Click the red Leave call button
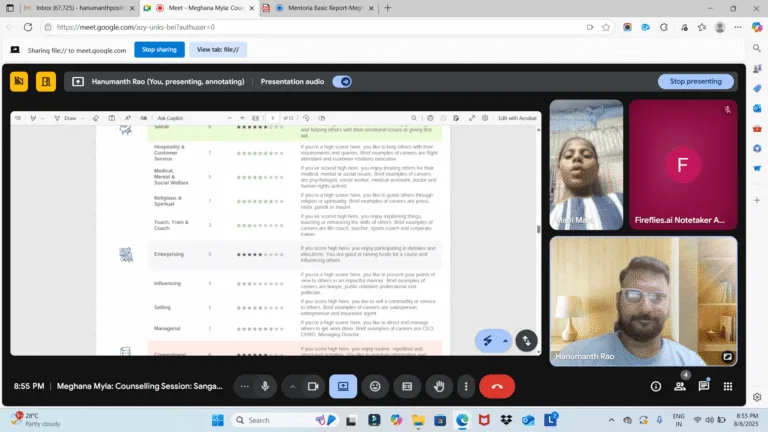 point(497,386)
